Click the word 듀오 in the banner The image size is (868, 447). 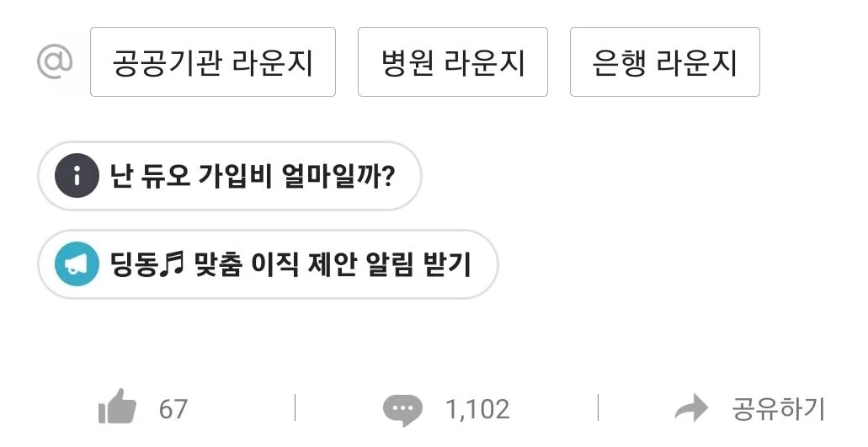(162, 176)
